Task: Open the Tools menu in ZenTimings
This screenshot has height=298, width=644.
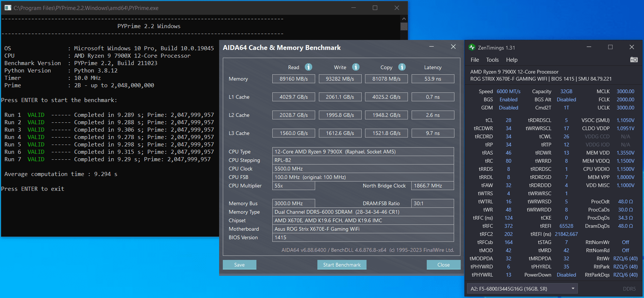Action: 492,60
